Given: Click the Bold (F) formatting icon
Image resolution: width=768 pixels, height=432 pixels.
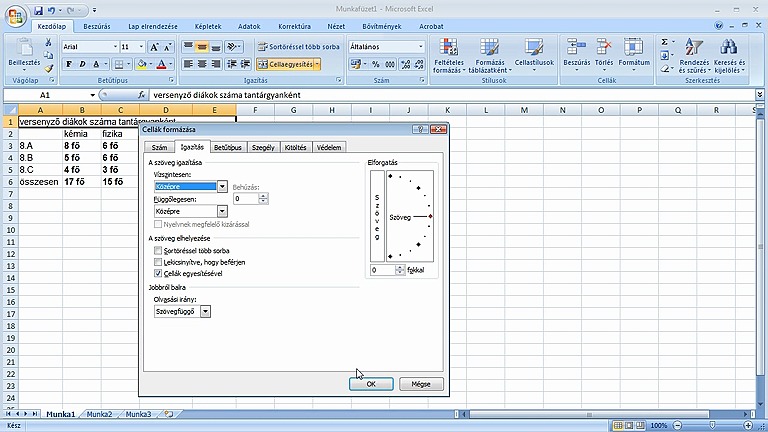Looking at the screenshot, I should click(x=69, y=64).
